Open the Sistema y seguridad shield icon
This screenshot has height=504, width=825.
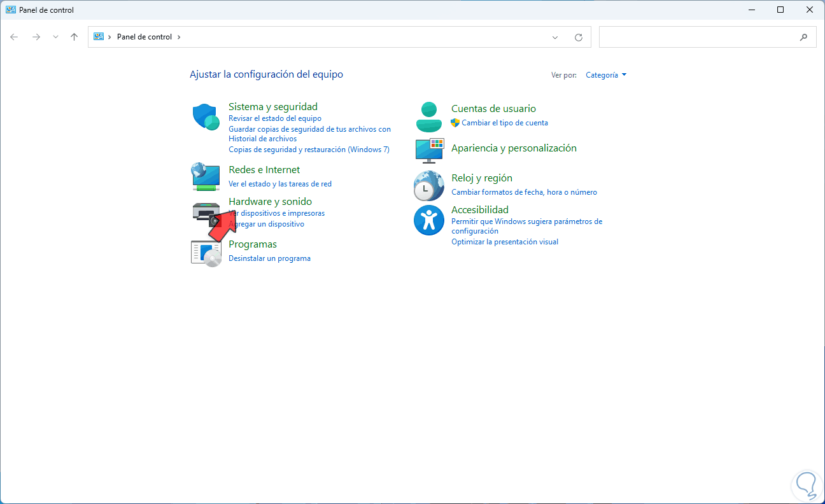point(206,117)
